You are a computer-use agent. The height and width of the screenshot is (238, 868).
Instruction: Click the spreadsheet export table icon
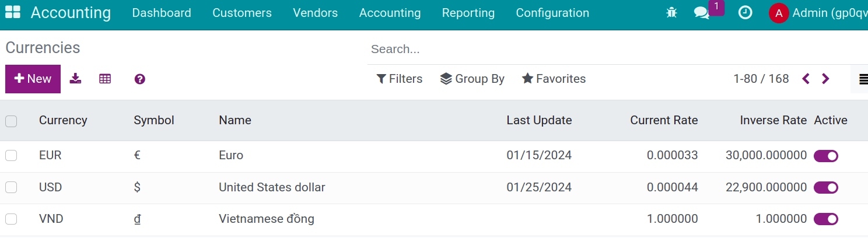[105, 79]
